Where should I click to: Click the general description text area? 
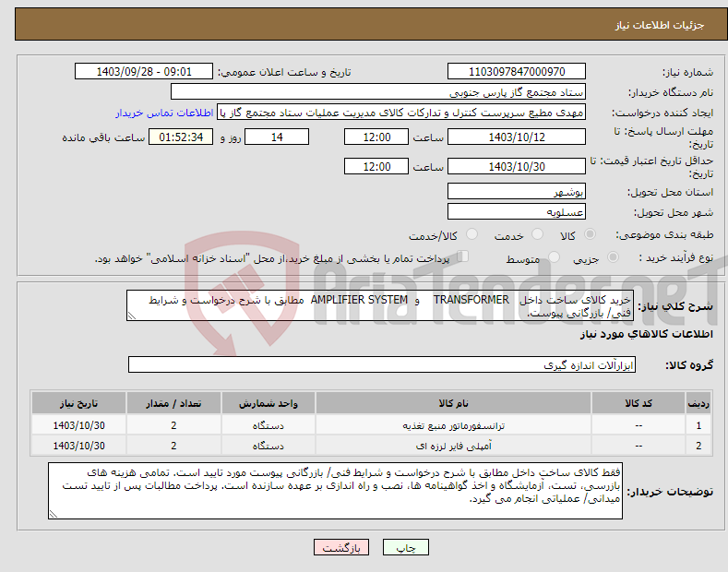pos(380,305)
